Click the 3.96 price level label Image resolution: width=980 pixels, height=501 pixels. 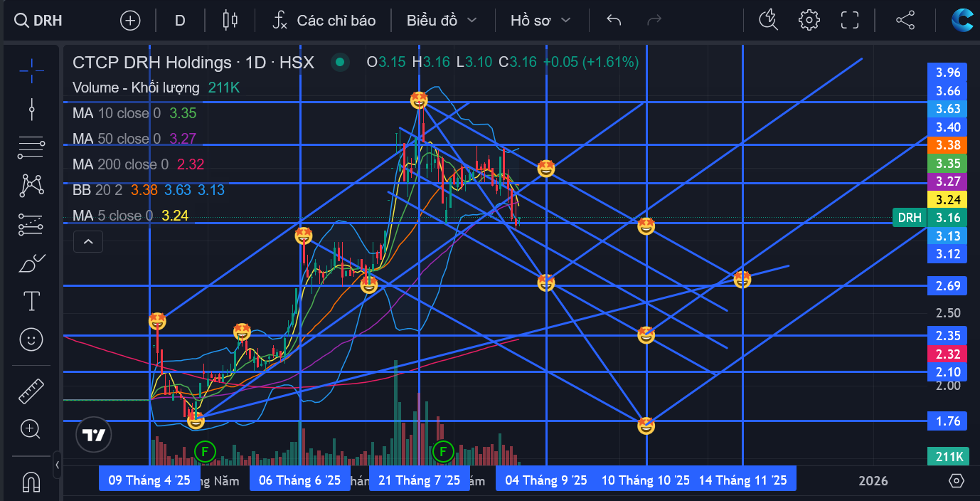[948, 72]
